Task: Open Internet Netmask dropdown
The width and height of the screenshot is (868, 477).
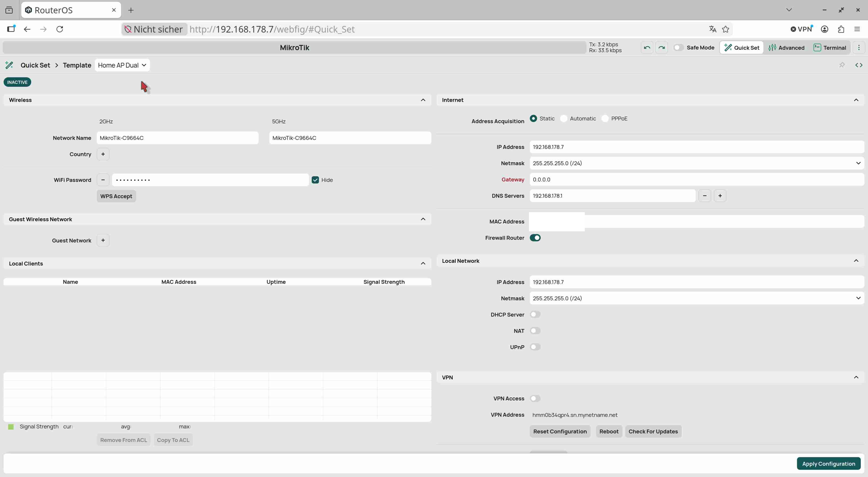Action: click(x=697, y=163)
